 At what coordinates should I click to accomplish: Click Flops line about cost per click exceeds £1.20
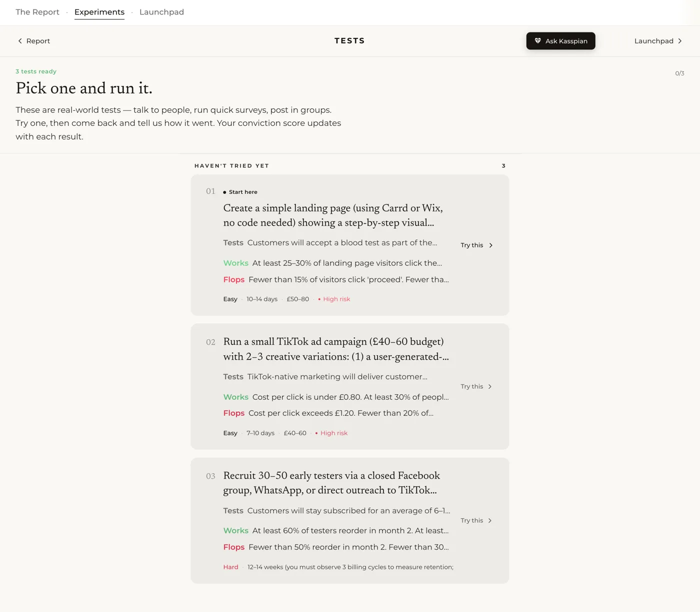tap(328, 413)
